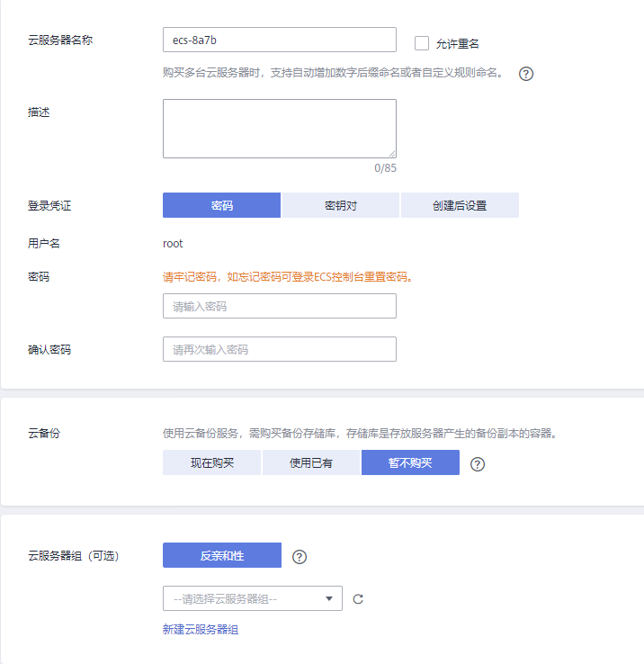Image resolution: width=644 pixels, height=664 pixels.
Task: Click the root username text
Action: click(173, 244)
